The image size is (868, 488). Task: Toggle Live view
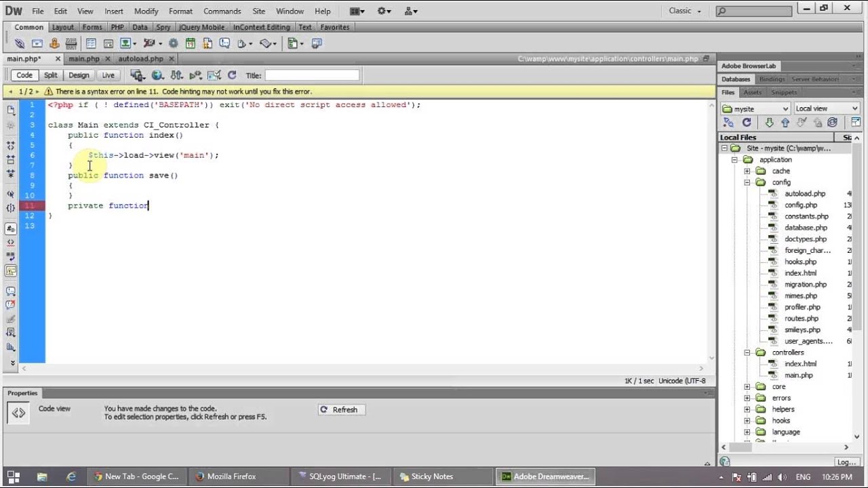(108, 75)
